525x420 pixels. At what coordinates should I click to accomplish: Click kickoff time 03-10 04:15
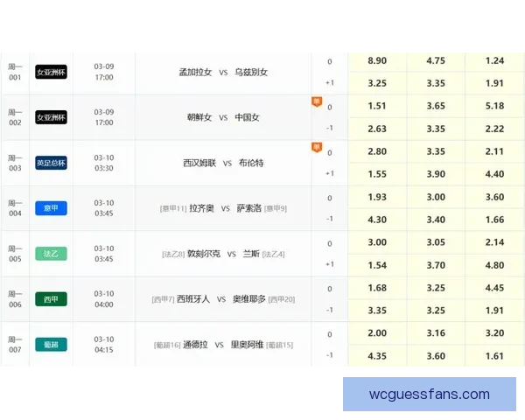pyautogui.click(x=104, y=345)
